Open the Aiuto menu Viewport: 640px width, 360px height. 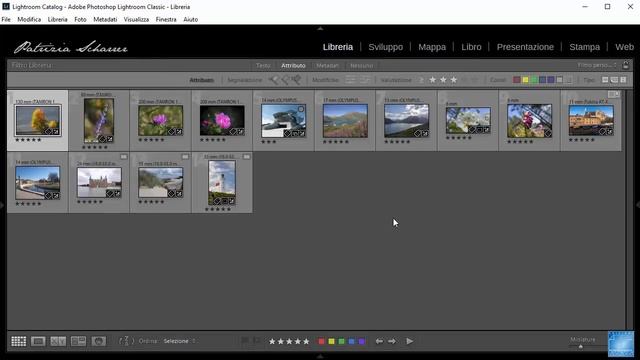[191, 19]
